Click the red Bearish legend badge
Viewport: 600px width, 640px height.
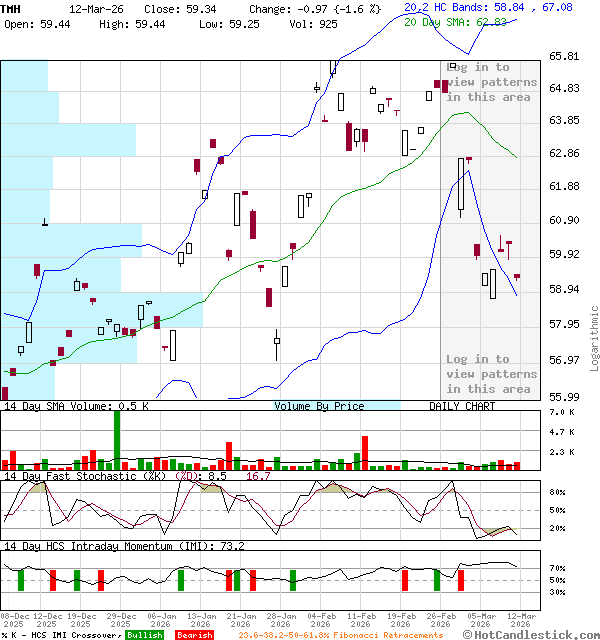(x=194, y=635)
